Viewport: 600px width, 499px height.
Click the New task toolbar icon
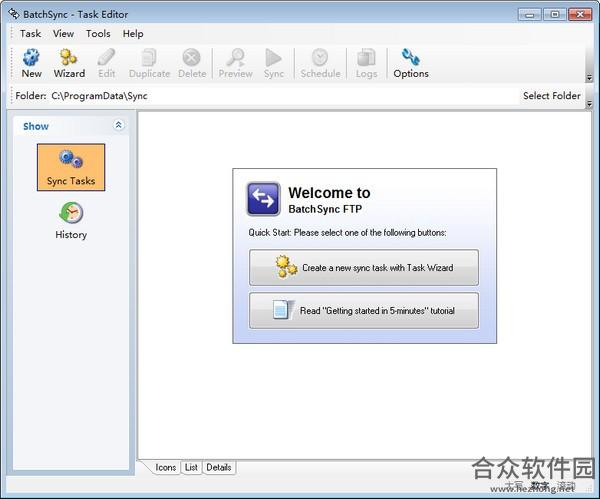[31, 63]
